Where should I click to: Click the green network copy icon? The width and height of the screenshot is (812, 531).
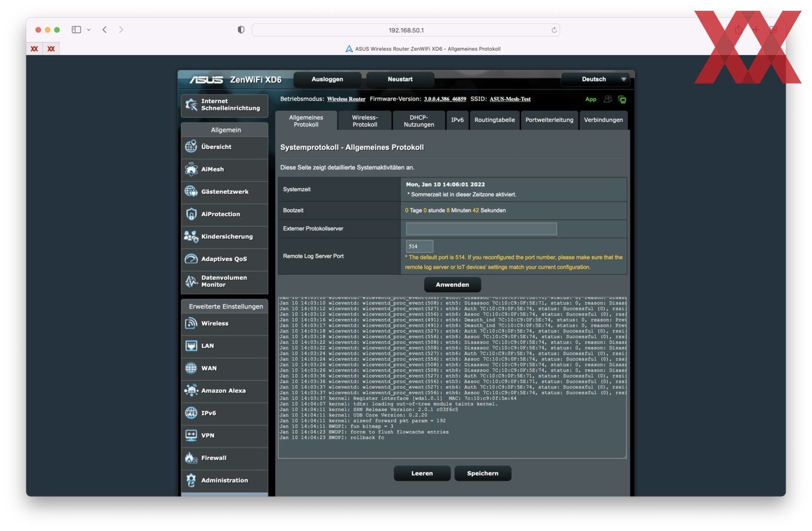pos(622,99)
